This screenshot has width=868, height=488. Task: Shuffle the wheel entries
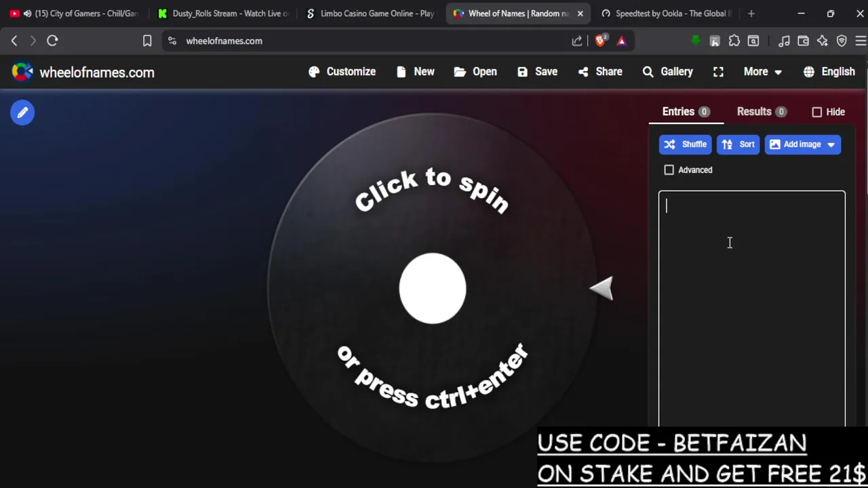(685, 144)
